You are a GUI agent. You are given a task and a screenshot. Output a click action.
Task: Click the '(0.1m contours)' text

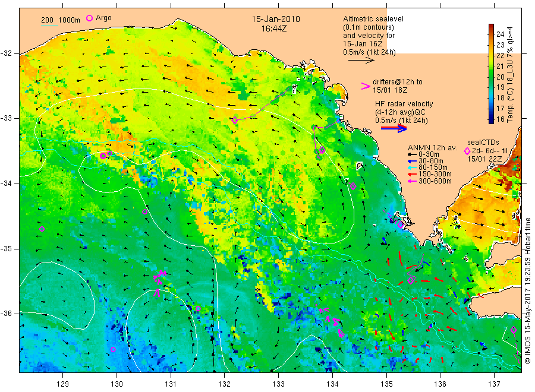point(368,27)
